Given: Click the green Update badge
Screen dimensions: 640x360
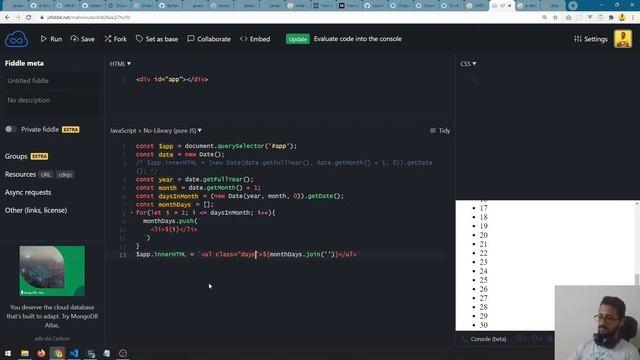Looking at the screenshot, I should click(298, 39).
